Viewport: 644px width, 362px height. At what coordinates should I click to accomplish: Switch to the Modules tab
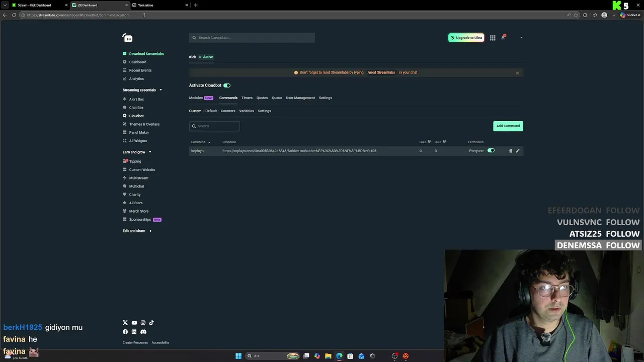coord(201,98)
